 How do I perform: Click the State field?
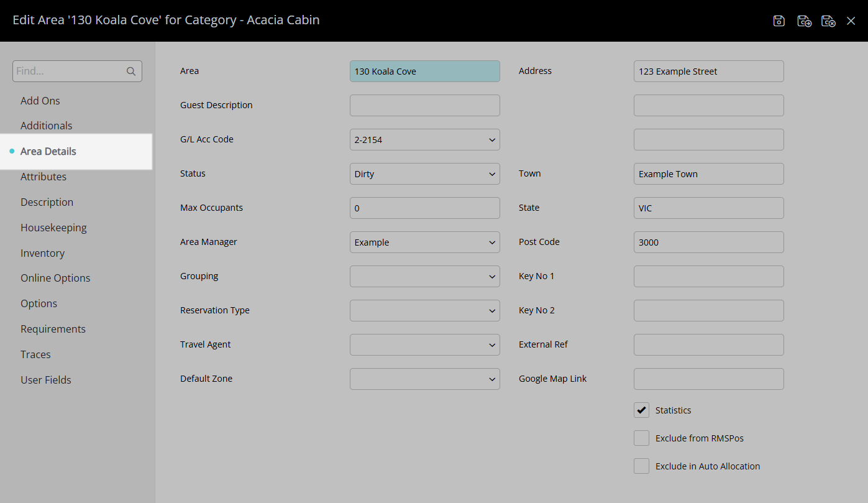coord(709,208)
